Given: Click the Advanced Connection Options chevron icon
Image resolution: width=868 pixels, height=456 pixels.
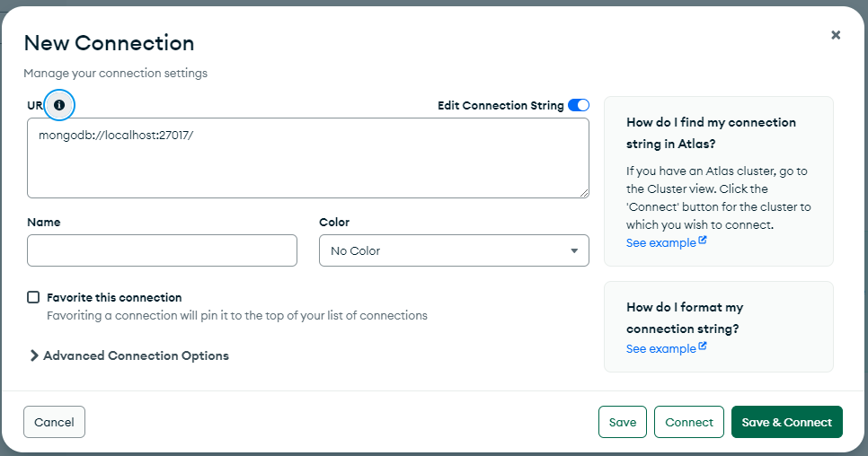Looking at the screenshot, I should pyautogui.click(x=34, y=355).
